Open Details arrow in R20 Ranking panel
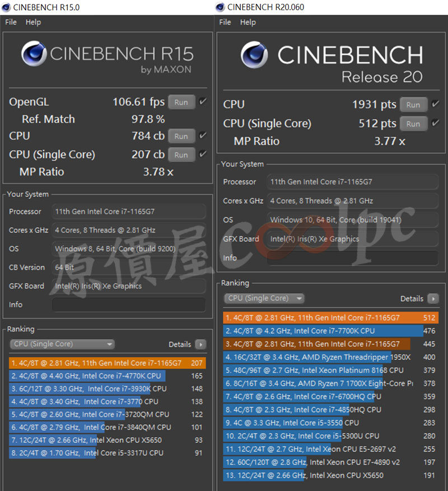The height and width of the screenshot is (491, 448). 433,299
